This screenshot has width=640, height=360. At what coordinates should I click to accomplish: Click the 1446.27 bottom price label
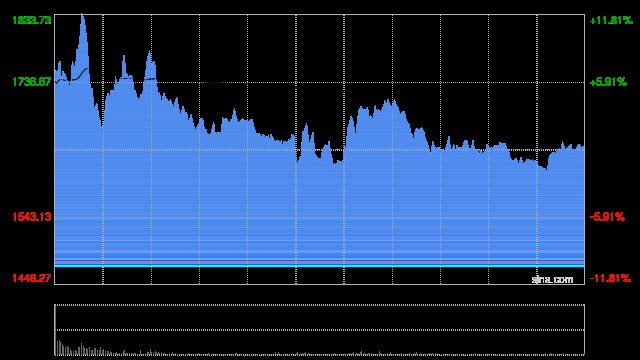click(x=32, y=278)
